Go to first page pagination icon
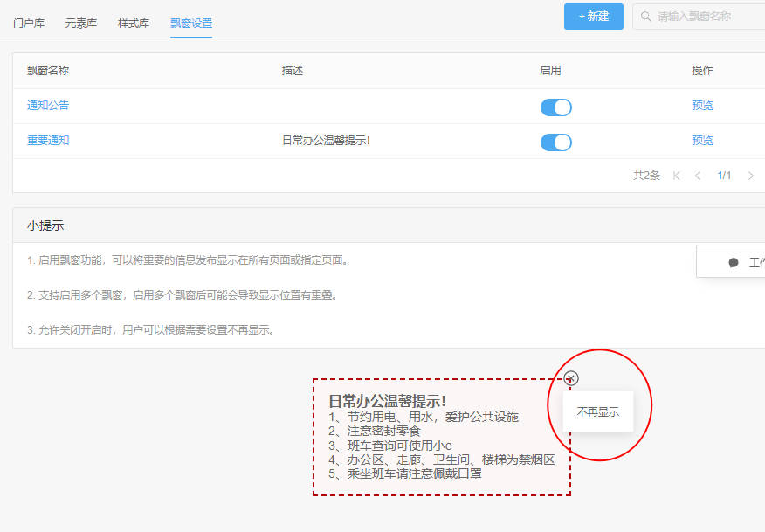765x532 pixels. [x=676, y=176]
